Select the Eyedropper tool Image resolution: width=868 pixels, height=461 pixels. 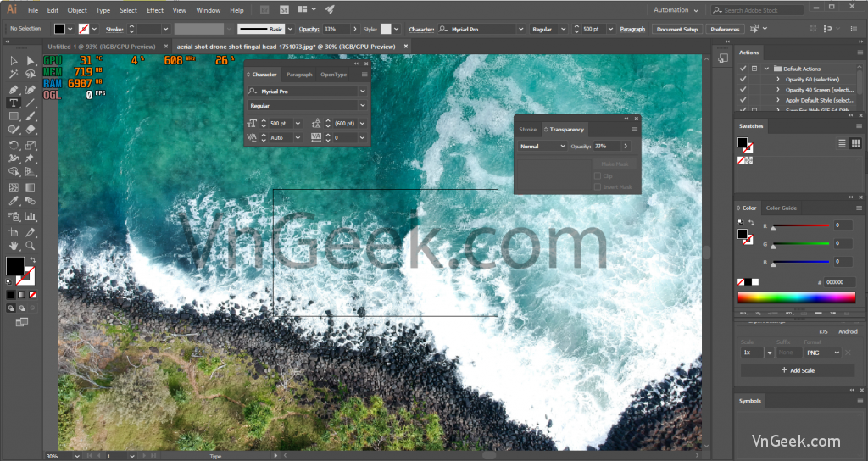coord(14,201)
